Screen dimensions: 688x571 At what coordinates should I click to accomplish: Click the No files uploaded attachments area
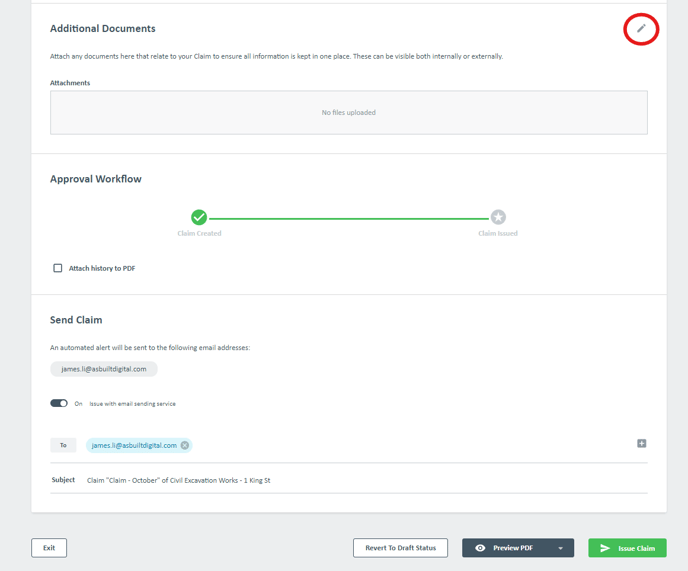(349, 112)
